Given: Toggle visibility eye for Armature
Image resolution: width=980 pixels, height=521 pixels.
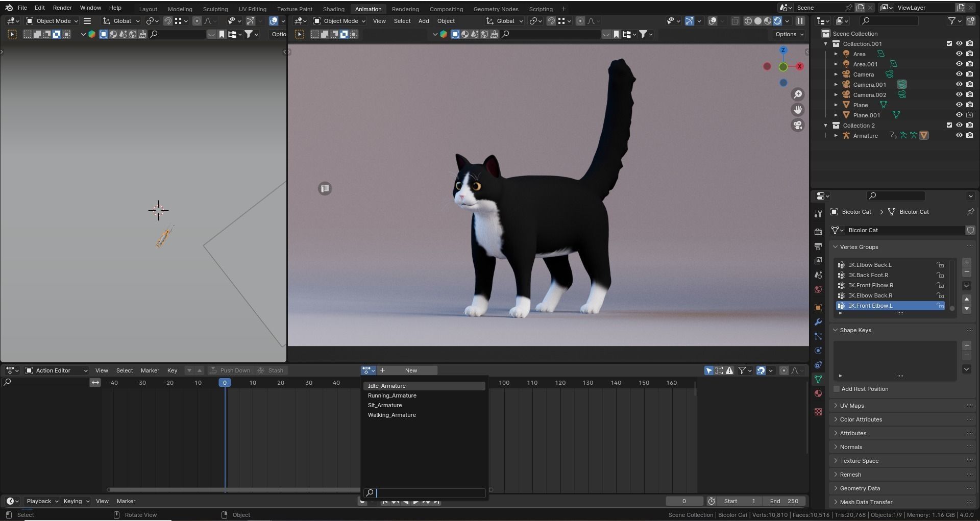Looking at the screenshot, I should [x=959, y=135].
